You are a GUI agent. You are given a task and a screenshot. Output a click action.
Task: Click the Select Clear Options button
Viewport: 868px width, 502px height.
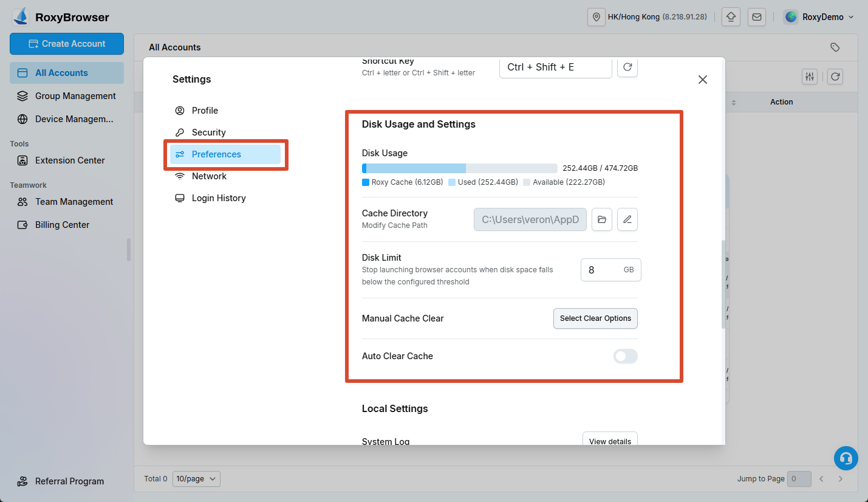[x=595, y=318]
